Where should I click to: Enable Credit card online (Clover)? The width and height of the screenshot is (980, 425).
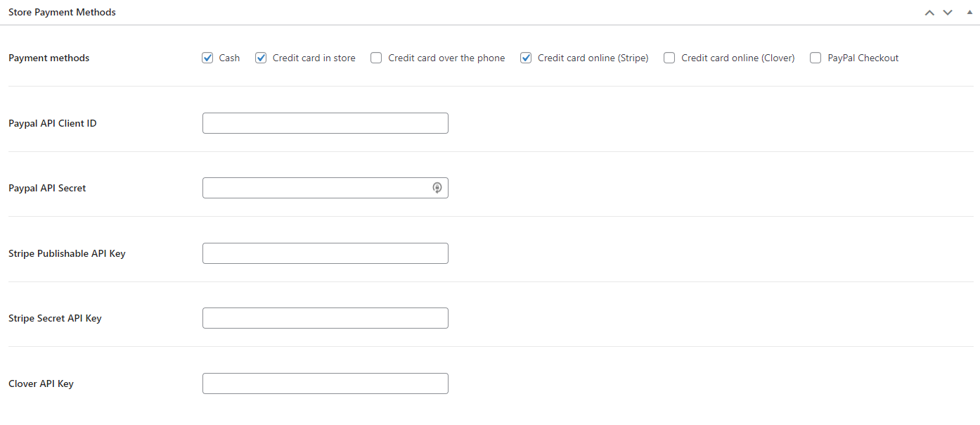670,58
